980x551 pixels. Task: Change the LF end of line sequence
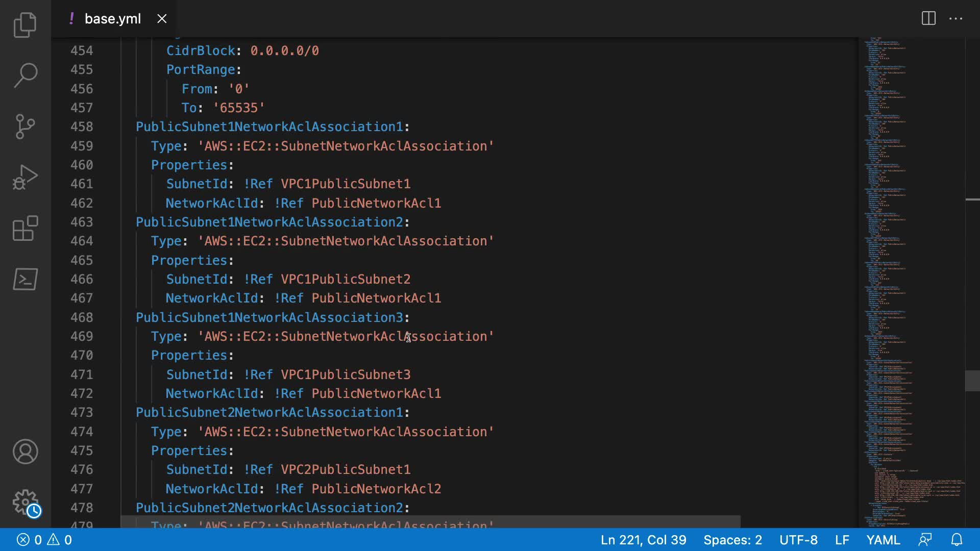click(x=842, y=540)
